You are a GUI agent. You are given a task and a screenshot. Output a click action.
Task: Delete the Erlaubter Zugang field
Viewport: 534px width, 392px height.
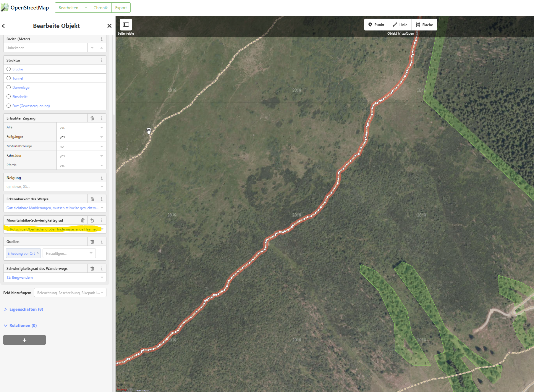click(x=92, y=118)
